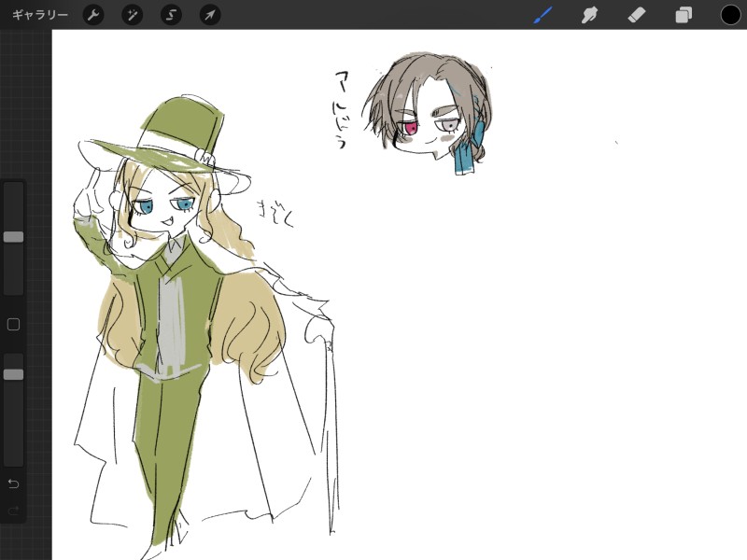
Task: Select the Smudge tool
Action: tap(590, 15)
